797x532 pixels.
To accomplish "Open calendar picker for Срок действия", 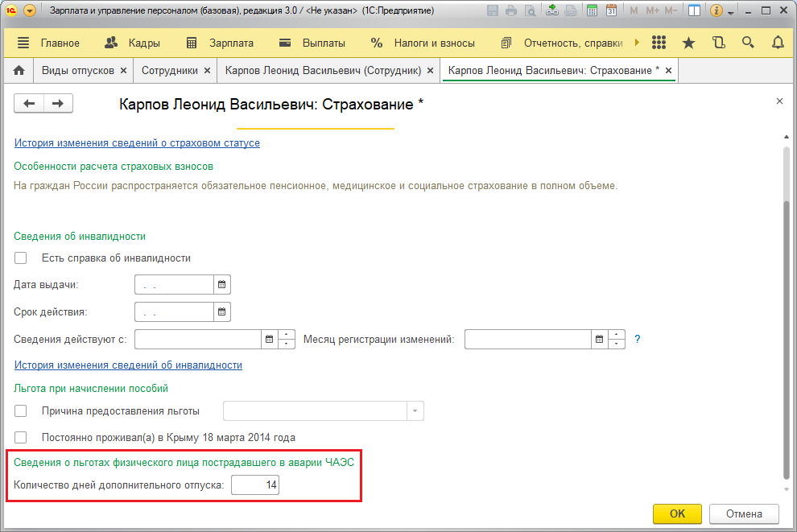I will pos(221,312).
